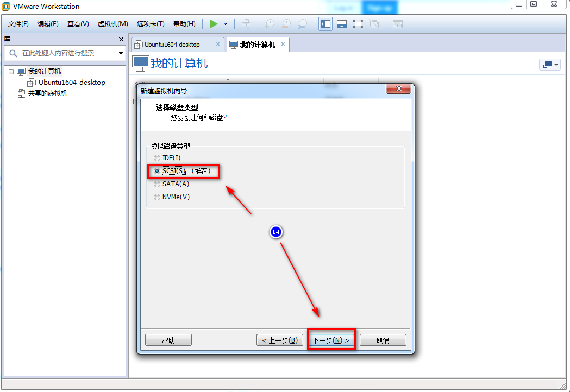Toggle the thumbnail bar view icon
570x392 pixels.
click(x=342, y=24)
